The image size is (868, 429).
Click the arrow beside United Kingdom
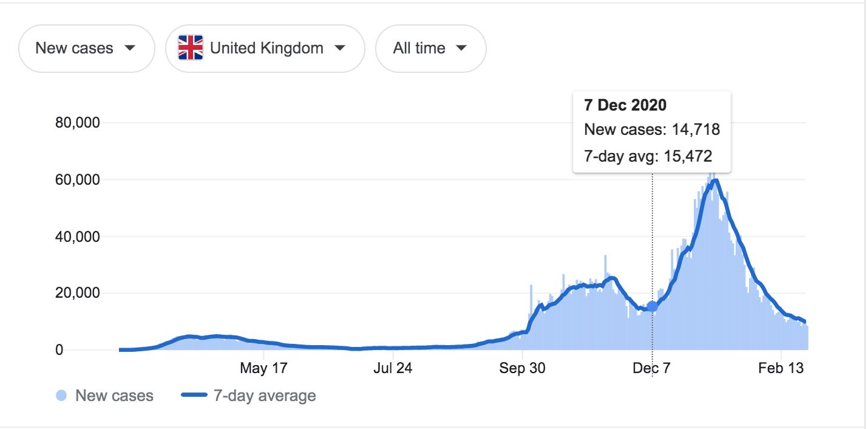pos(340,48)
